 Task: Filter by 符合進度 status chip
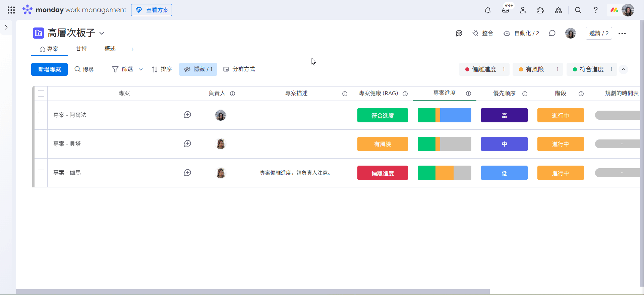pos(592,69)
